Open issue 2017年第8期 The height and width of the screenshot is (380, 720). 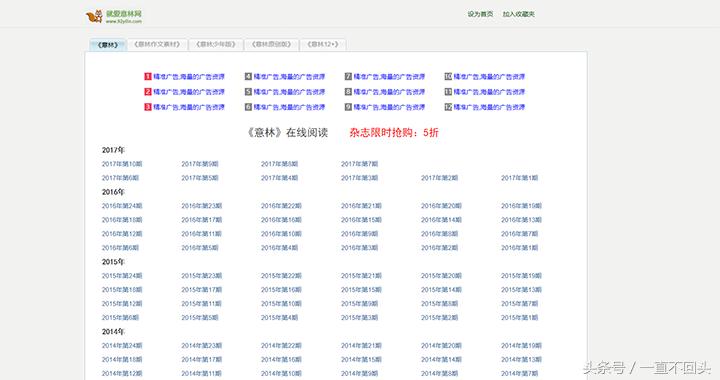280,164
